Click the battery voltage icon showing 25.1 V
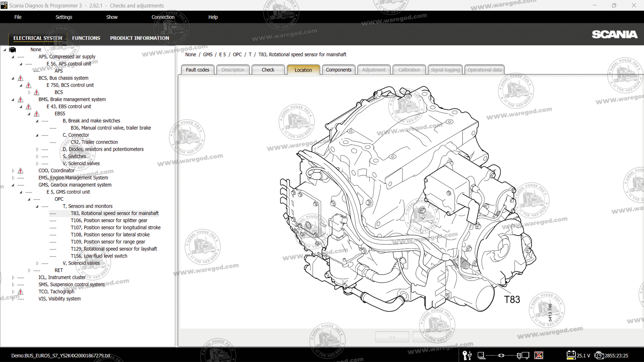This screenshot has width=644, height=362. (x=571, y=355)
